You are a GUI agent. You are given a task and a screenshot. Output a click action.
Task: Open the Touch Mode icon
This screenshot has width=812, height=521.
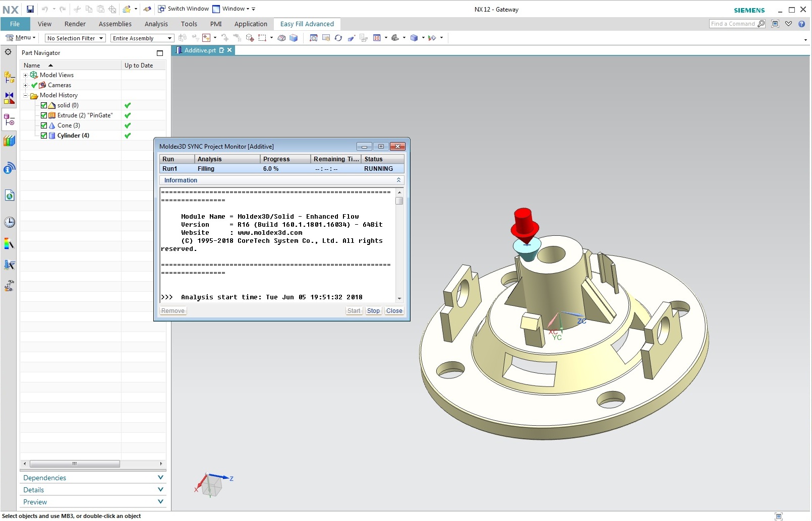pyautogui.click(x=147, y=9)
